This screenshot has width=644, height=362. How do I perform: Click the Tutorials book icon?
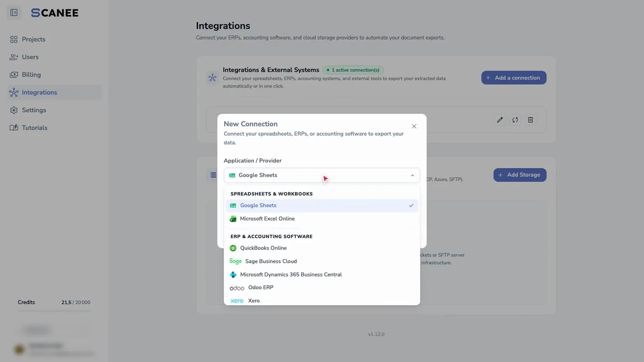pos(14,128)
